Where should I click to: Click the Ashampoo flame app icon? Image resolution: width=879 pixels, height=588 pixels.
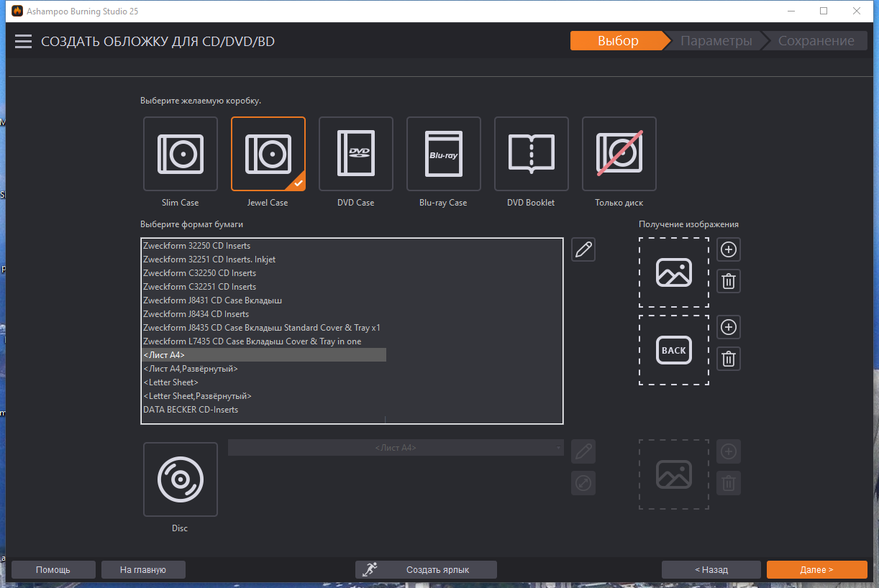pyautogui.click(x=17, y=11)
